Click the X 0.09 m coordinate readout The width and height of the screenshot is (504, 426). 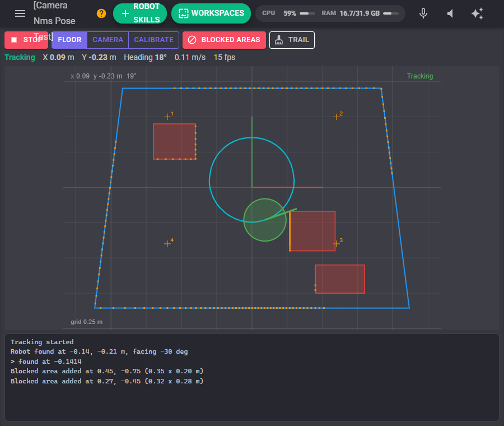click(58, 57)
